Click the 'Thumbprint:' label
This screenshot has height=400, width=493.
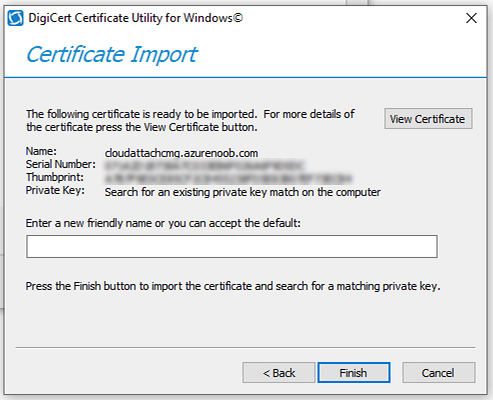point(55,177)
